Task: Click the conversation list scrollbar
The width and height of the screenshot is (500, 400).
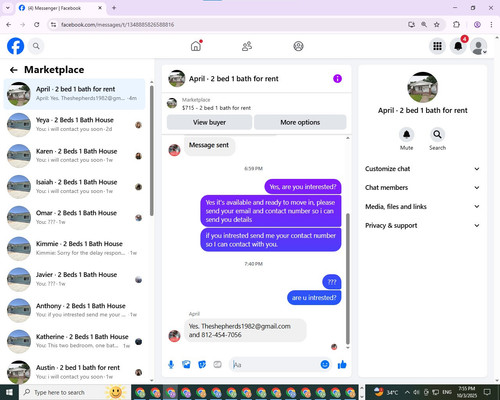Action: pyautogui.click(x=152, y=151)
